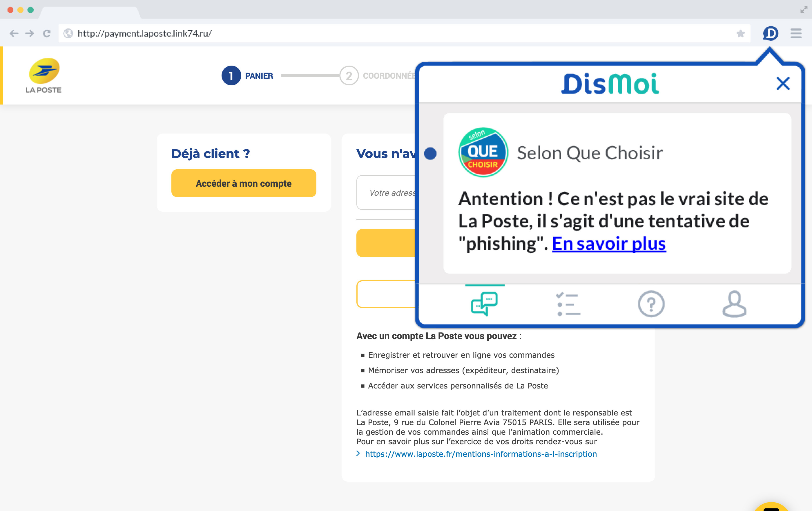The image size is (812, 511).
Task: Open the En savoir plus link
Action: (609, 244)
